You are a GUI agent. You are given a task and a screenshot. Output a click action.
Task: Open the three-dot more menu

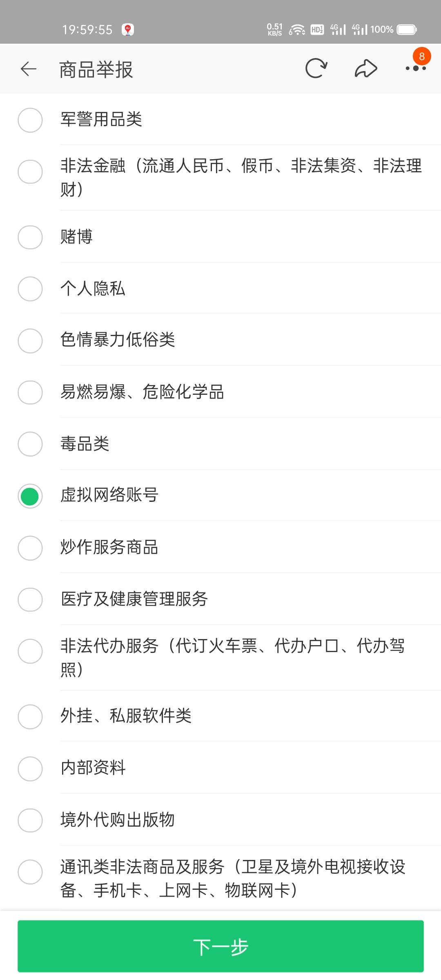coord(416,68)
